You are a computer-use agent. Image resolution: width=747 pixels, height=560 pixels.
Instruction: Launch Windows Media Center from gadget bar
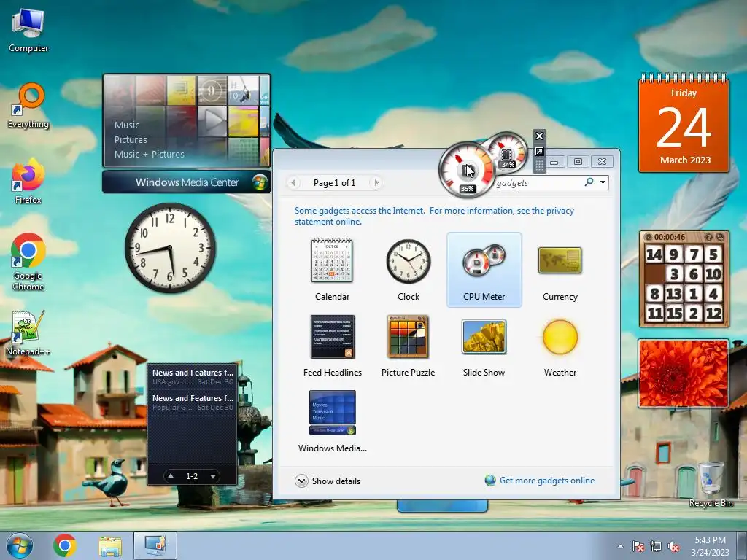click(x=187, y=182)
